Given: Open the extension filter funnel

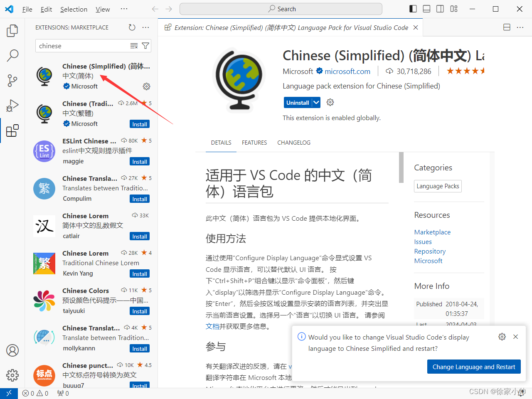Looking at the screenshot, I should pos(145,46).
